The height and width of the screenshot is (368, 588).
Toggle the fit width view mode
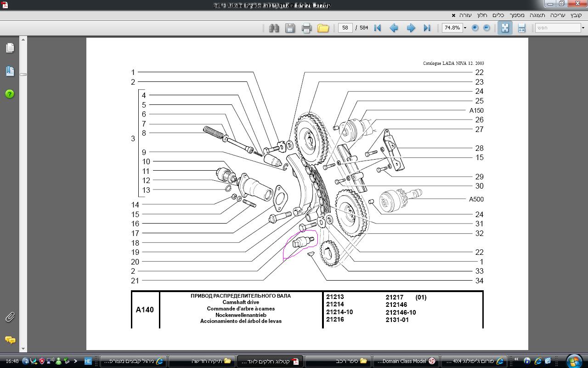[521, 28]
